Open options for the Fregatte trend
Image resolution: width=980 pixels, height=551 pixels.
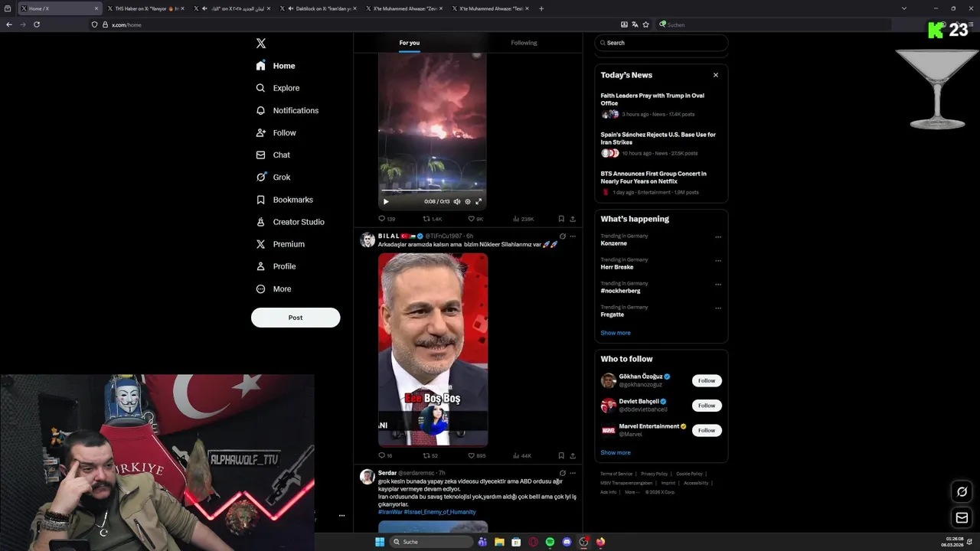(718, 308)
